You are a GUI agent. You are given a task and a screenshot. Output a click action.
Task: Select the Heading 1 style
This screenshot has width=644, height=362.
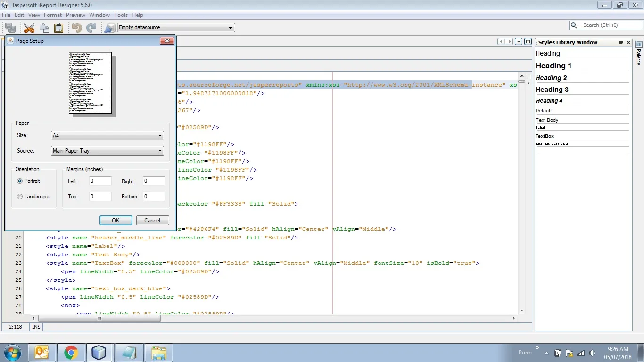point(582,66)
